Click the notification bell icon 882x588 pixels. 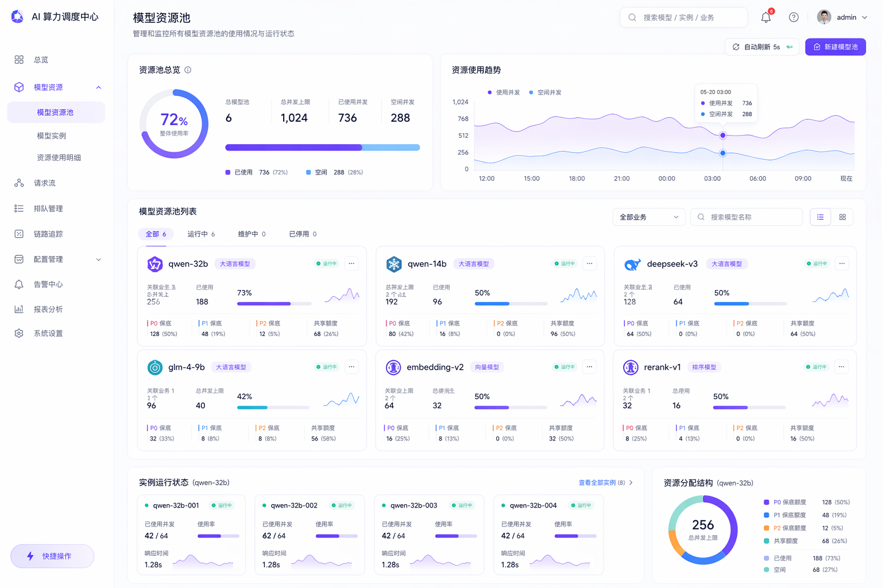click(765, 18)
